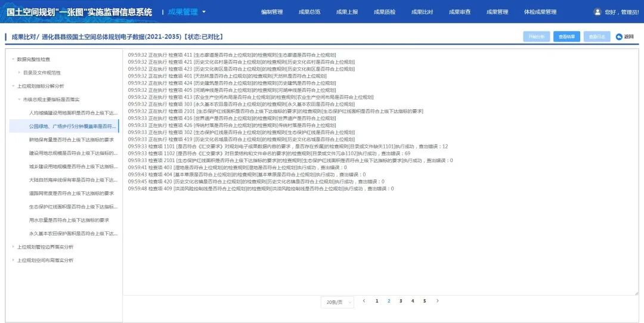Screen dimensions: 644x323
Task: Go to next page arrow in pagination
Action: (438, 301)
